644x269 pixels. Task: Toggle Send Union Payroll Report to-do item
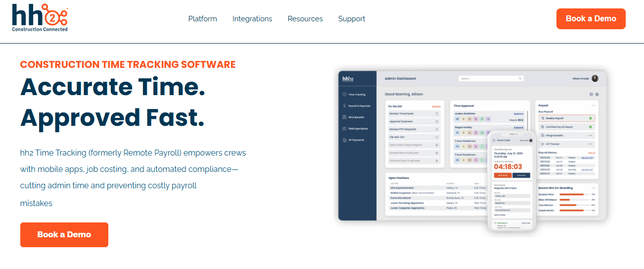coord(437,145)
